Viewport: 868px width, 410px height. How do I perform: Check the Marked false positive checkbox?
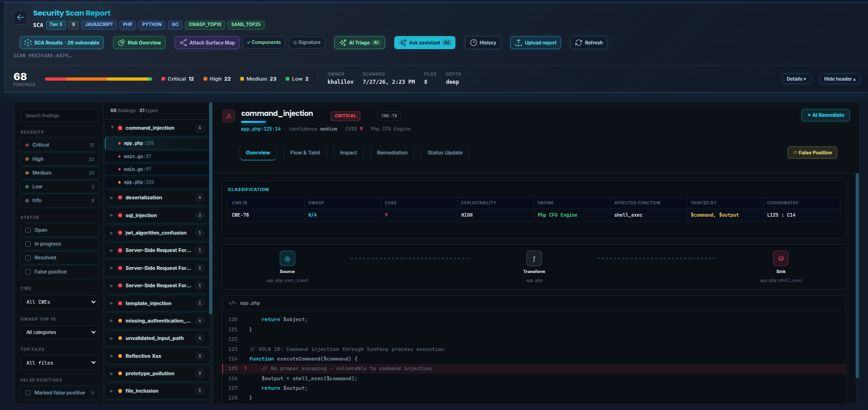pyautogui.click(x=28, y=393)
